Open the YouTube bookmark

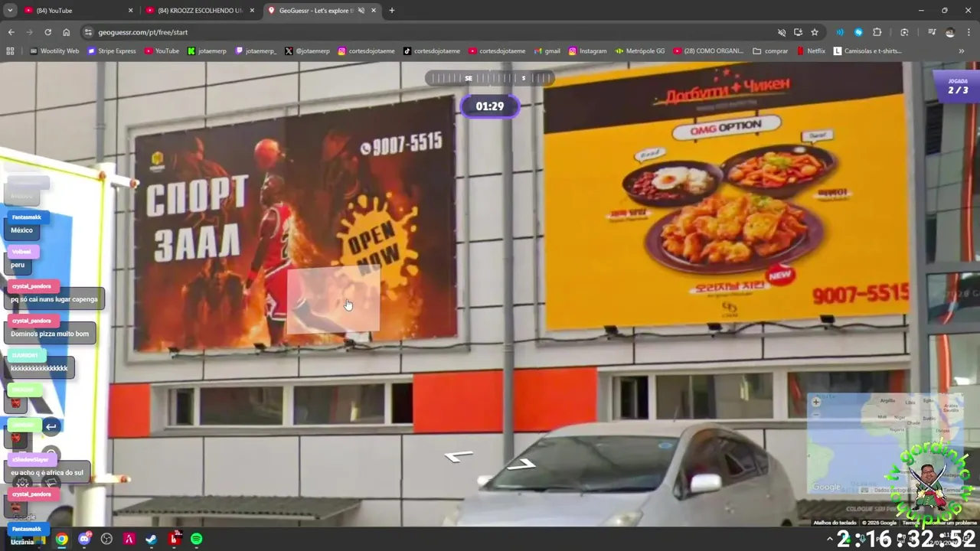(x=162, y=51)
